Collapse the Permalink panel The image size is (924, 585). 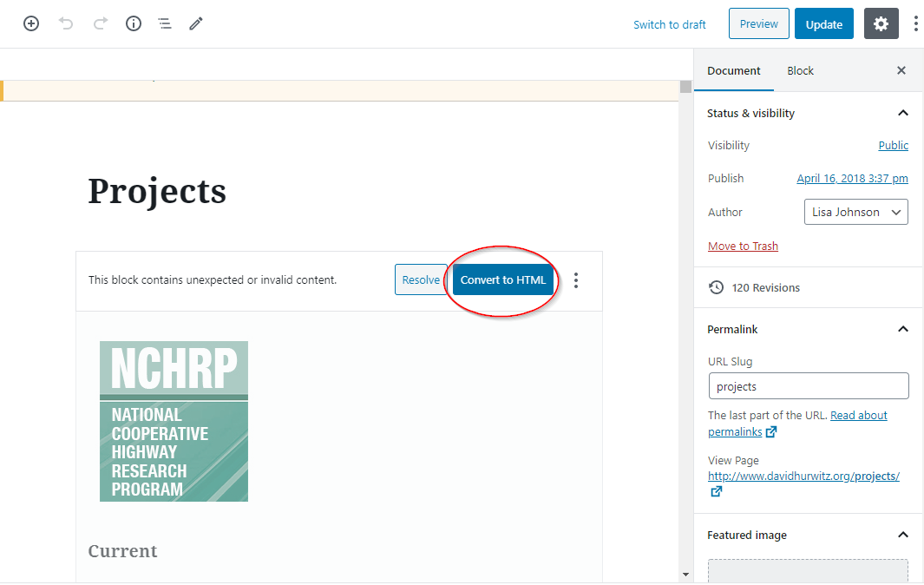pos(903,329)
